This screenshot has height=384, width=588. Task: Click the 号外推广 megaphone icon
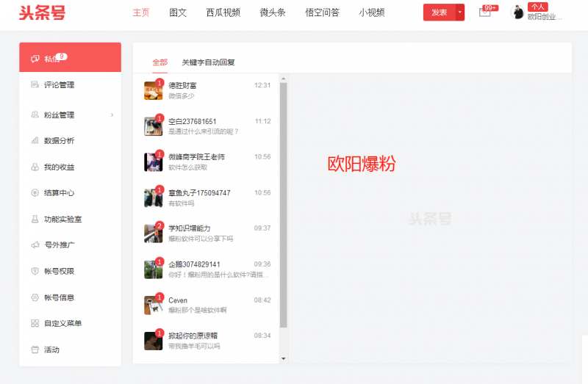35,245
